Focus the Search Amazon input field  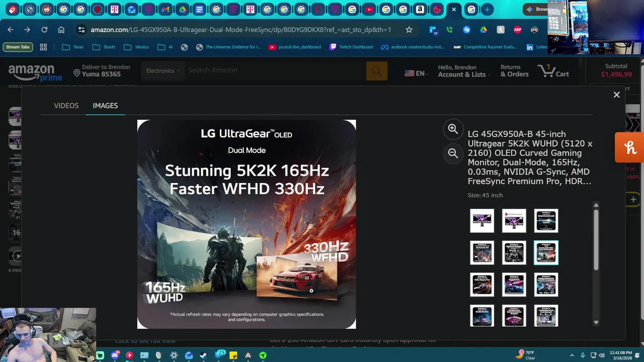click(275, 70)
